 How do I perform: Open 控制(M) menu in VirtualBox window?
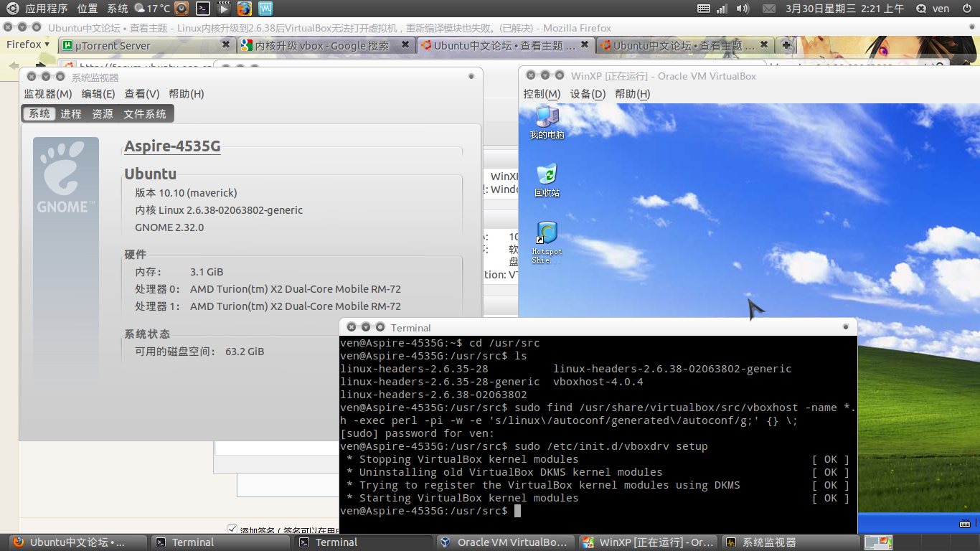542,94
